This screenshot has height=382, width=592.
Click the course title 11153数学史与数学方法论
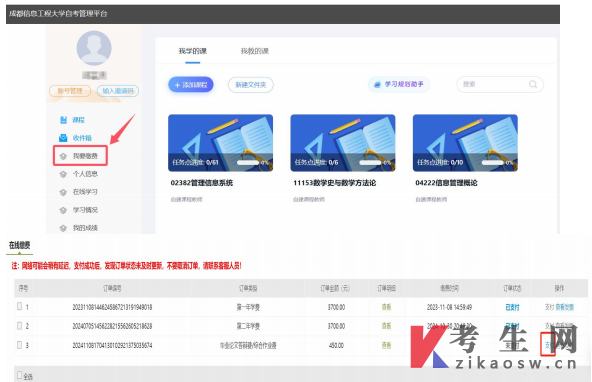pos(335,183)
